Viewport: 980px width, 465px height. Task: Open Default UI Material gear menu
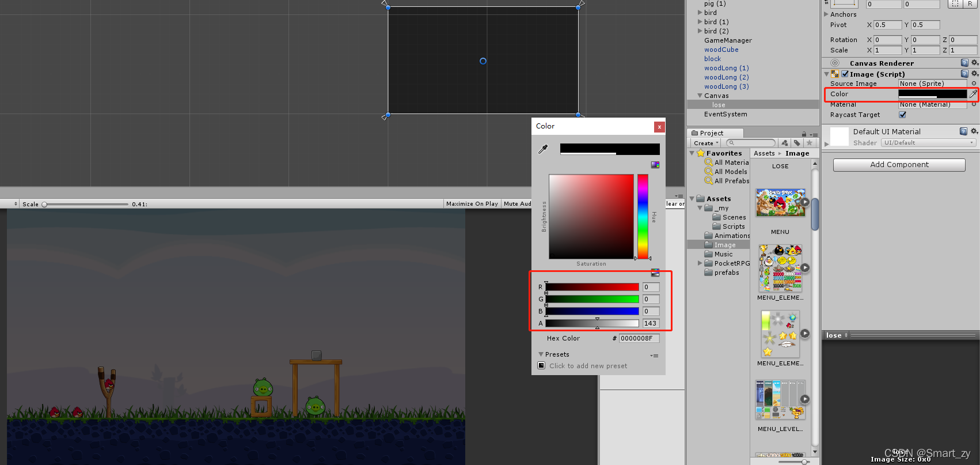[974, 131]
